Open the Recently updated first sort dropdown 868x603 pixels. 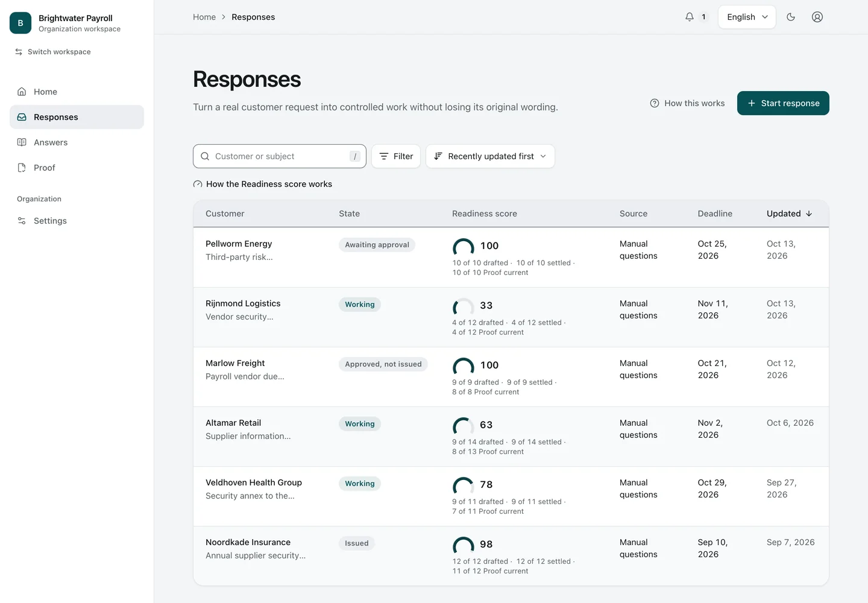pos(490,156)
